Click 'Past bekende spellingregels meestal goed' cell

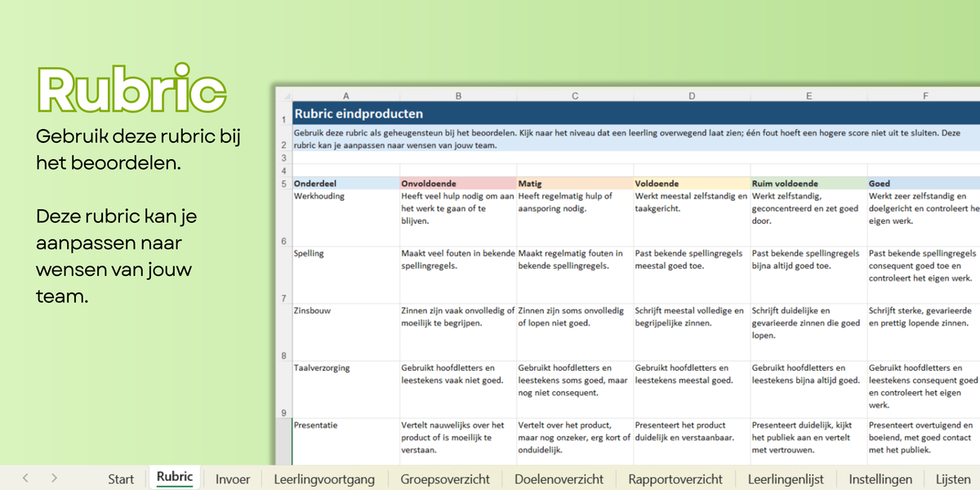692,275
